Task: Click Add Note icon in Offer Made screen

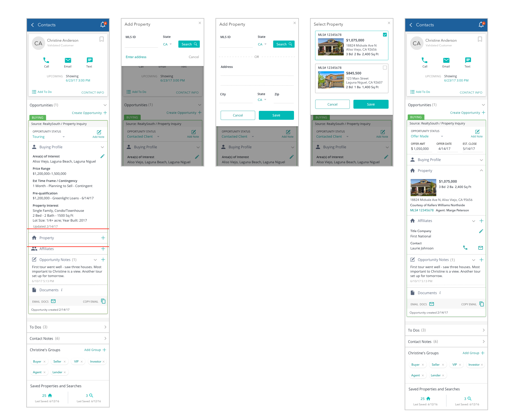Action: [477, 132]
